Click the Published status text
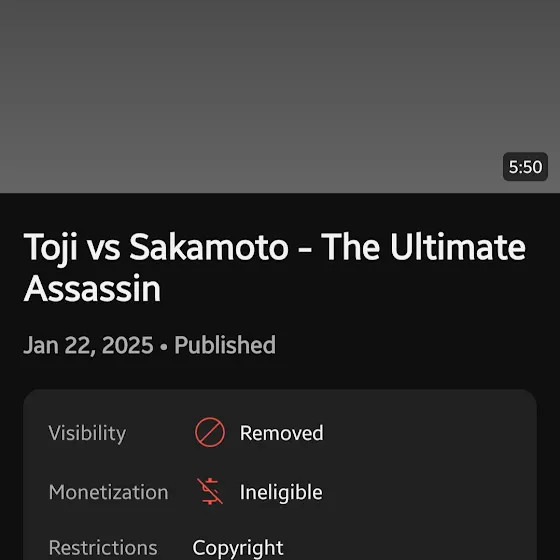The width and height of the screenshot is (560, 560). (225, 345)
